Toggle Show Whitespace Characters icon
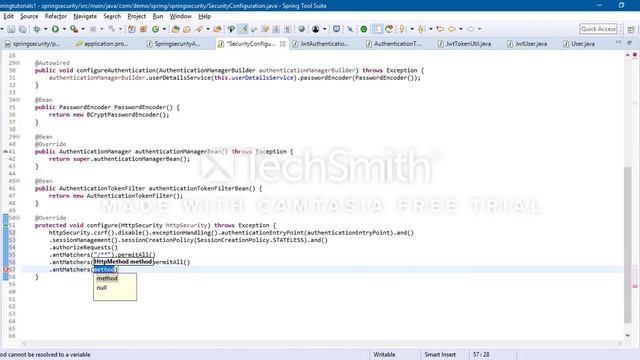640x360 pixels. click(x=288, y=29)
